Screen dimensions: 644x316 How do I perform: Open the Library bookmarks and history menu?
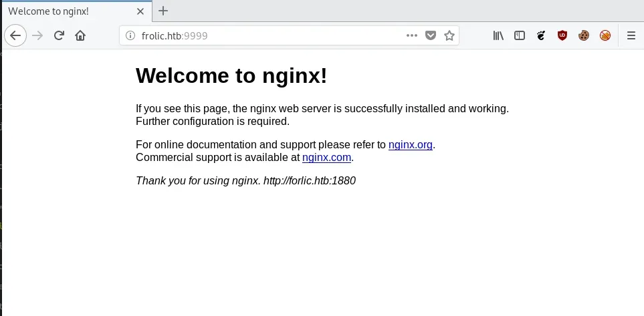(498, 36)
